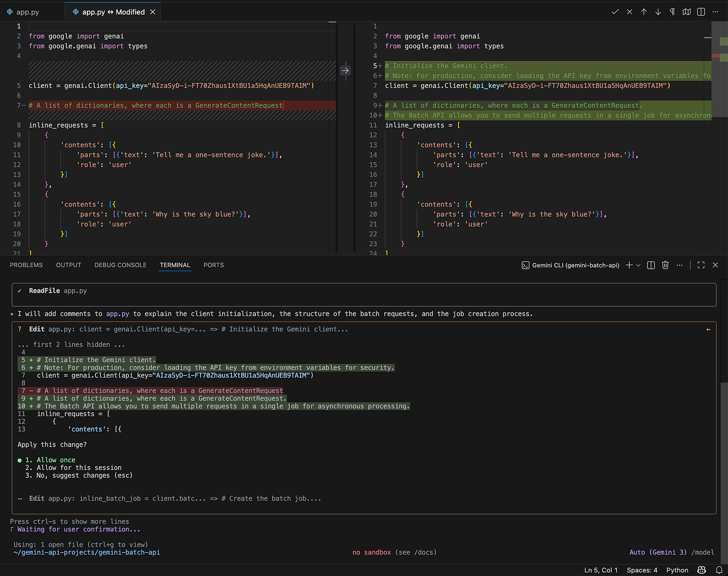The width and height of the screenshot is (728, 576).
Task: Click the removed line 7 in the left pane
Action: (182, 106)
